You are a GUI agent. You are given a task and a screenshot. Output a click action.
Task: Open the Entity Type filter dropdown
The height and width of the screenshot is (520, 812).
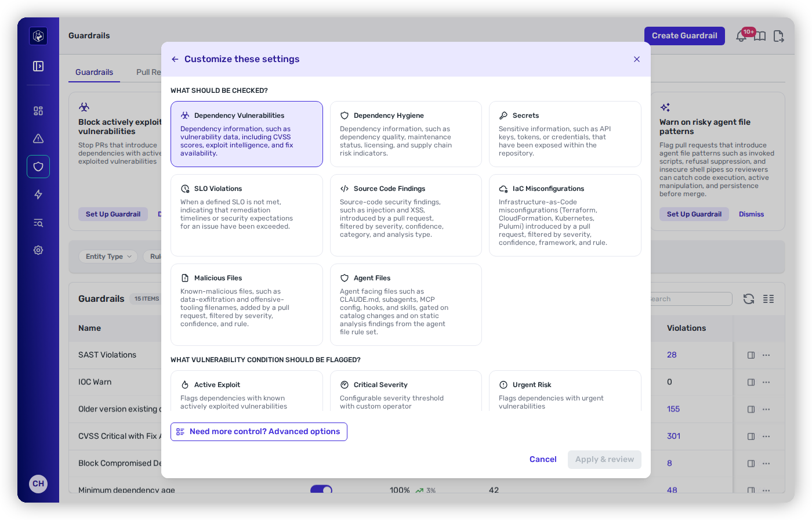108,257
